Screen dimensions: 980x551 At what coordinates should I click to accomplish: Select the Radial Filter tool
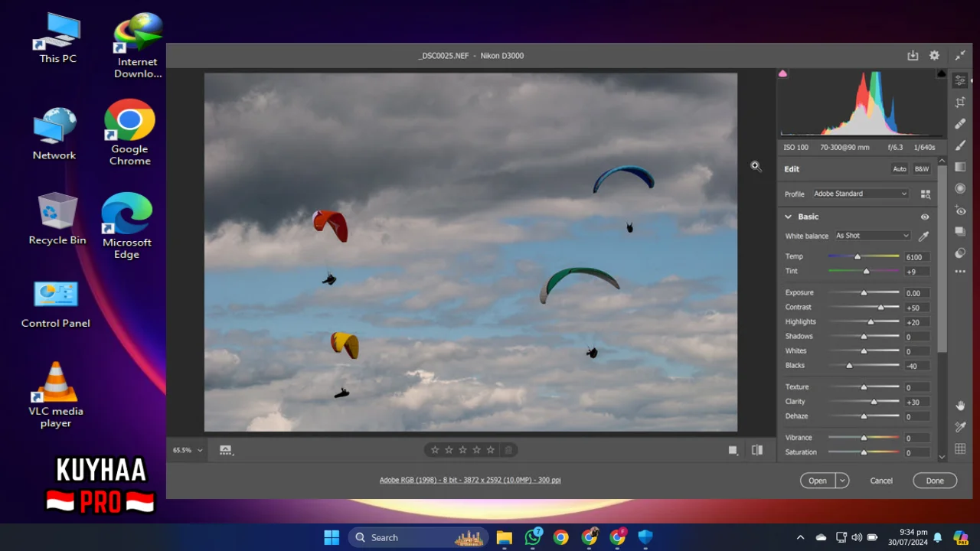tap(960, 188)
